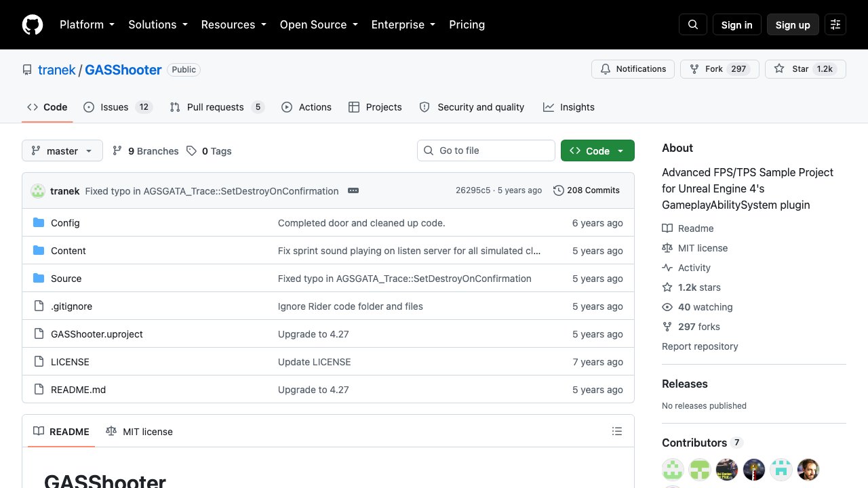The height and width of the screenshot is (488, 868).
Task: Click the bearded man contributor avatar
Action: (808, 470)
